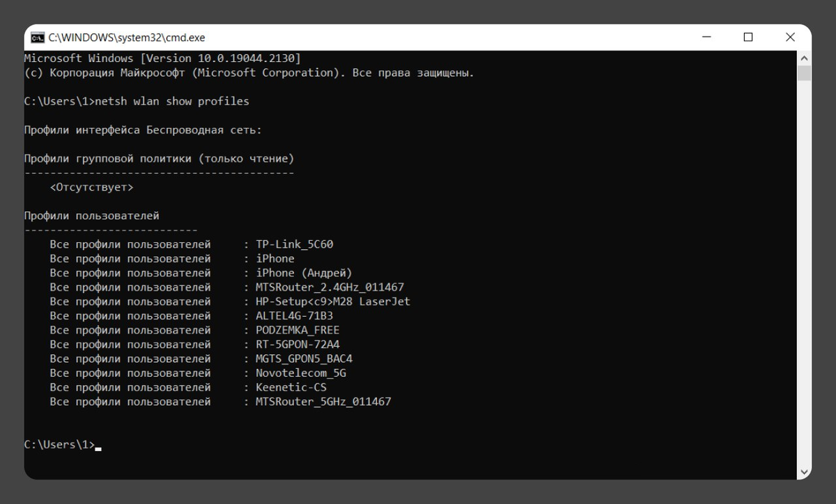Click the HP-Setup<c9>M28 LaserJet profile
This screenshot has height=504, width=836.
point(333,301)
